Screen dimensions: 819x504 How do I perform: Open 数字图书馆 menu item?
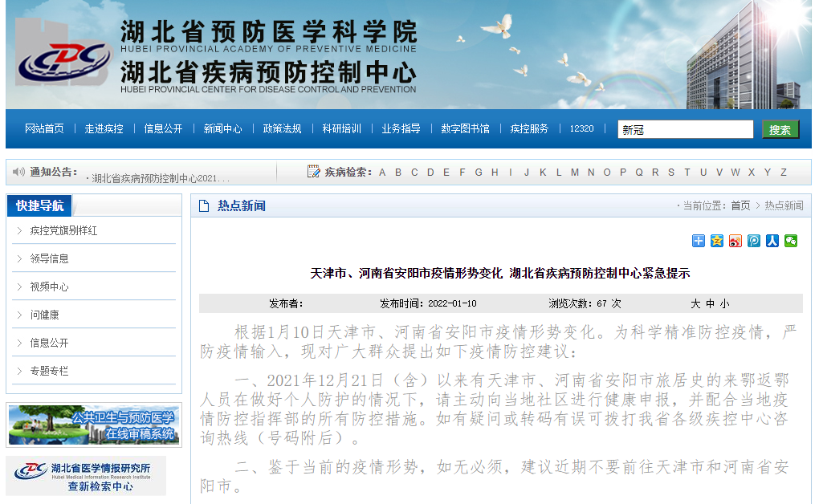pos(466,128)
